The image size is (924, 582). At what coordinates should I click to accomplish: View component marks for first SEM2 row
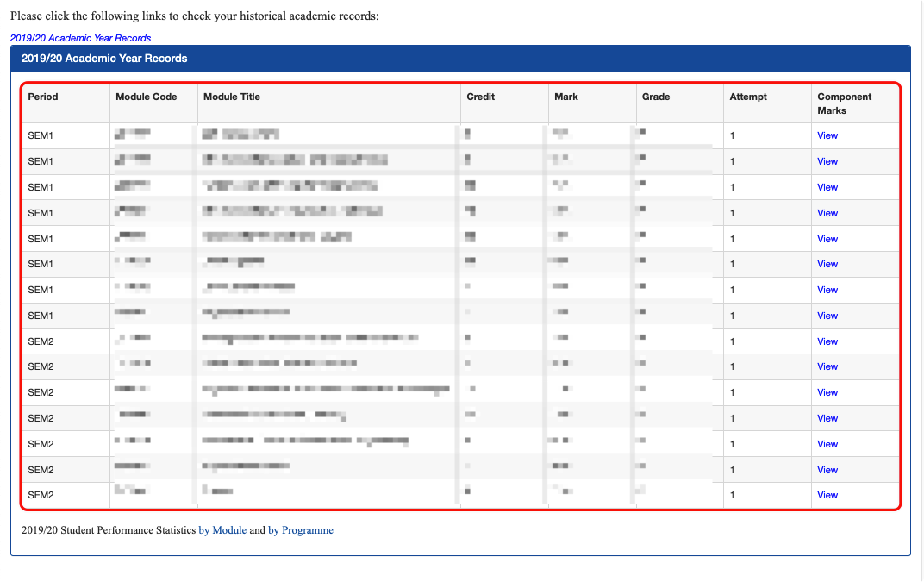827,341
